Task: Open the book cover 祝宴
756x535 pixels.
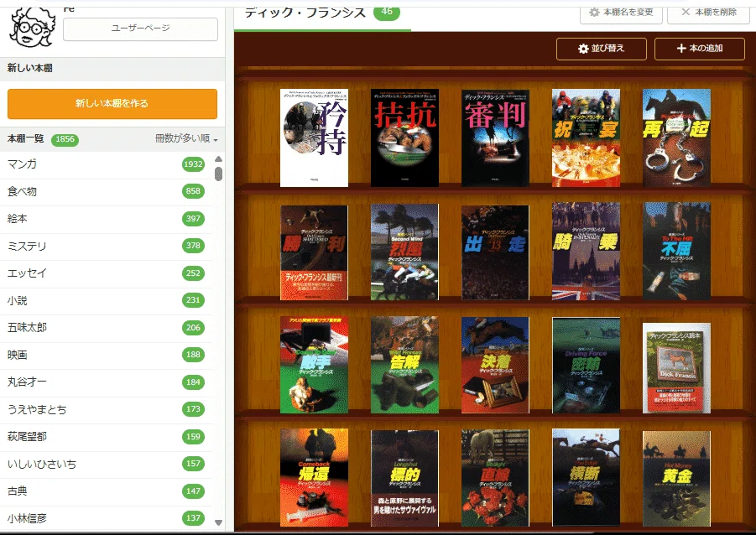Action: point(586,138)
